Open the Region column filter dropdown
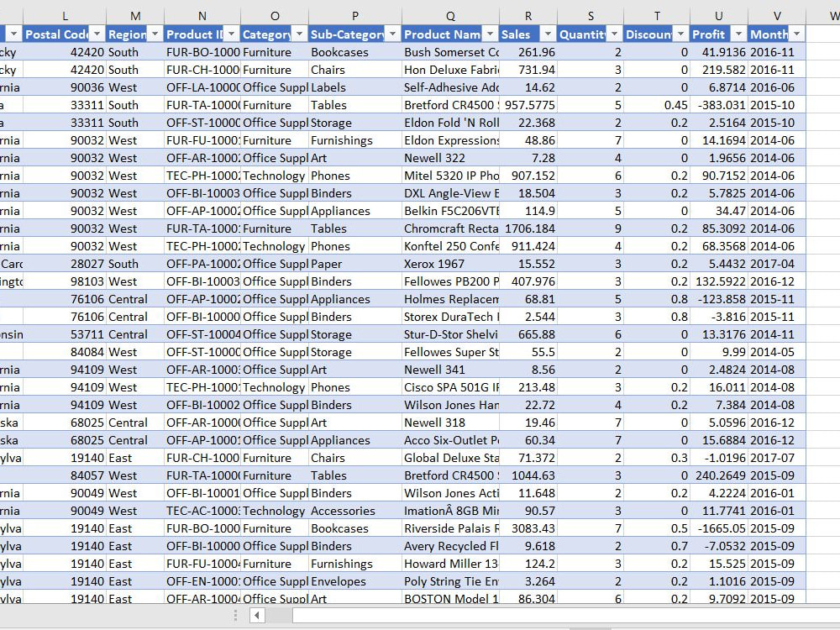 155,34
